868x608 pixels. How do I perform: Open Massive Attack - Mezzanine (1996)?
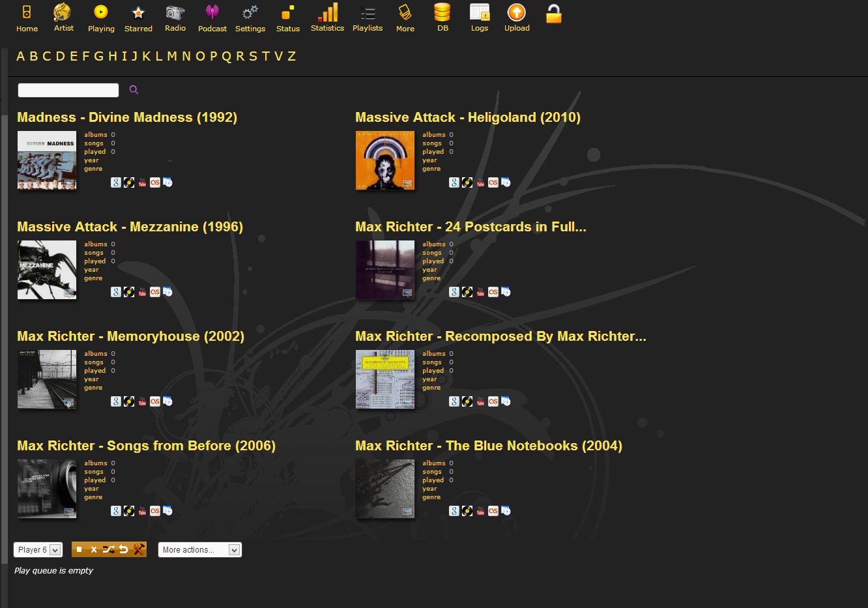coord(130,227)
